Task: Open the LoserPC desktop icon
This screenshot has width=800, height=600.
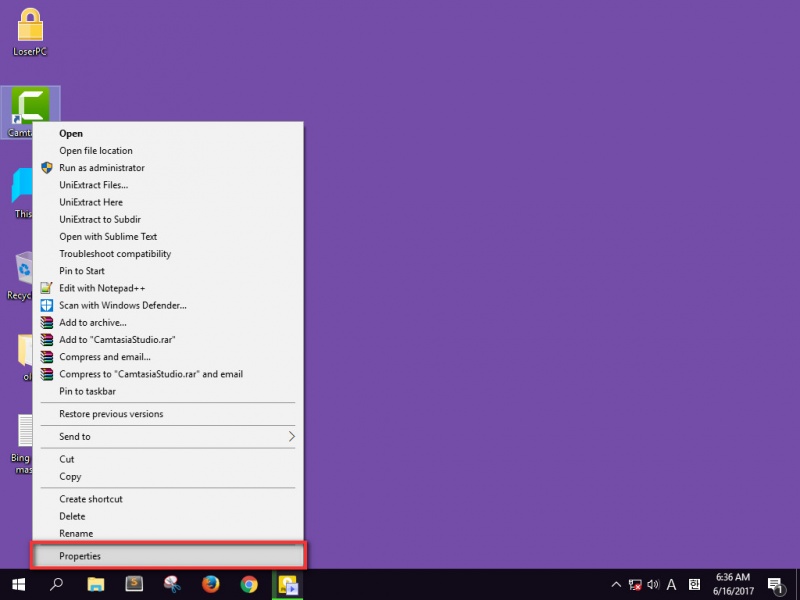Action: pos(30,30)
